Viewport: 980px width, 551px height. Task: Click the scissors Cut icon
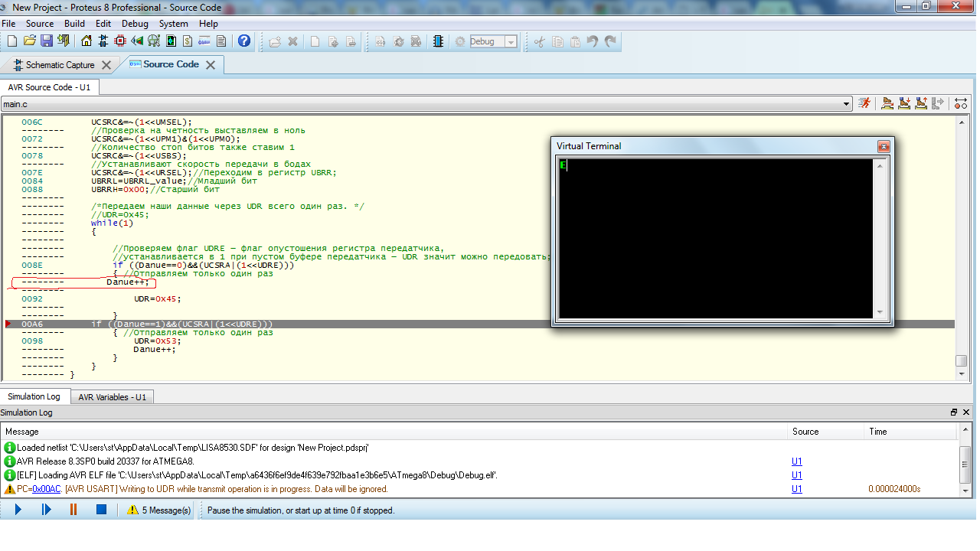(539, 41)
